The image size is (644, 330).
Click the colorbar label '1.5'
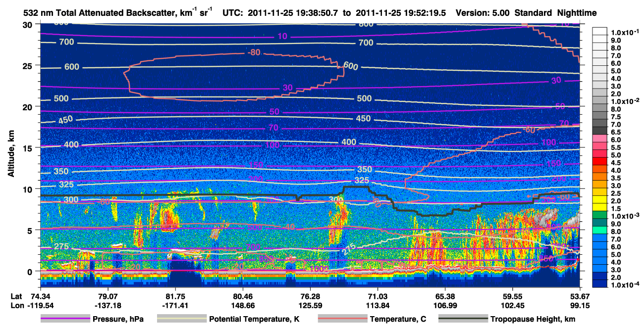click(x=616, y=209)
